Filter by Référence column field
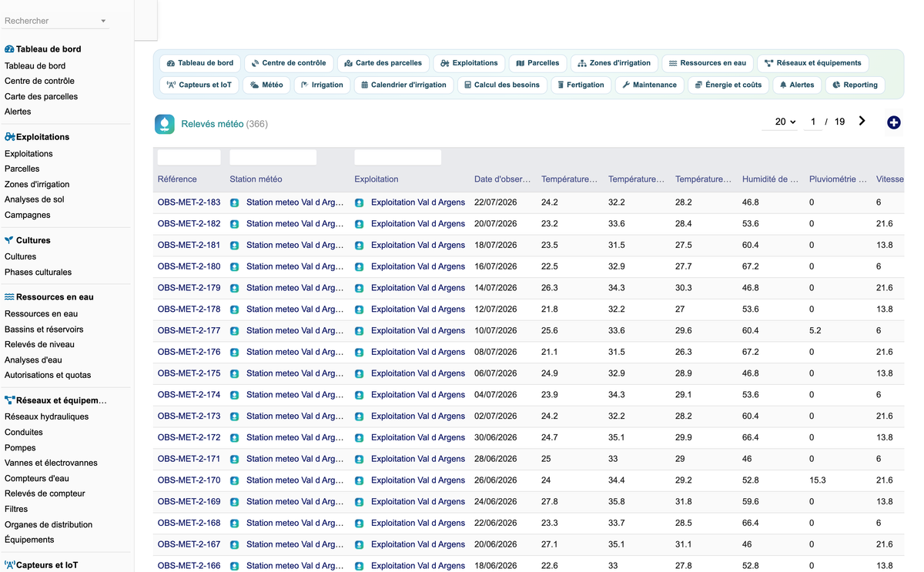 tap(189, 157)
